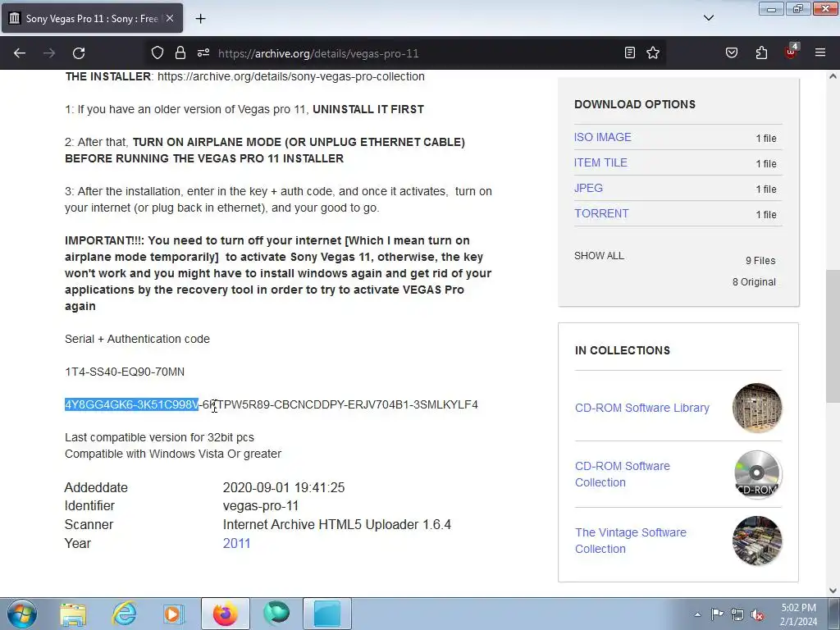This screenshot has height=630, width=840.
Task: Download the JPEG option
Action: [588, 188]
